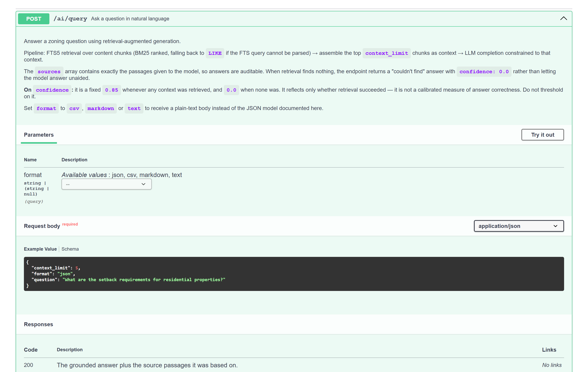Click the csv inline code term
Screen dimensions: 588x372
(x=74, y=108)
